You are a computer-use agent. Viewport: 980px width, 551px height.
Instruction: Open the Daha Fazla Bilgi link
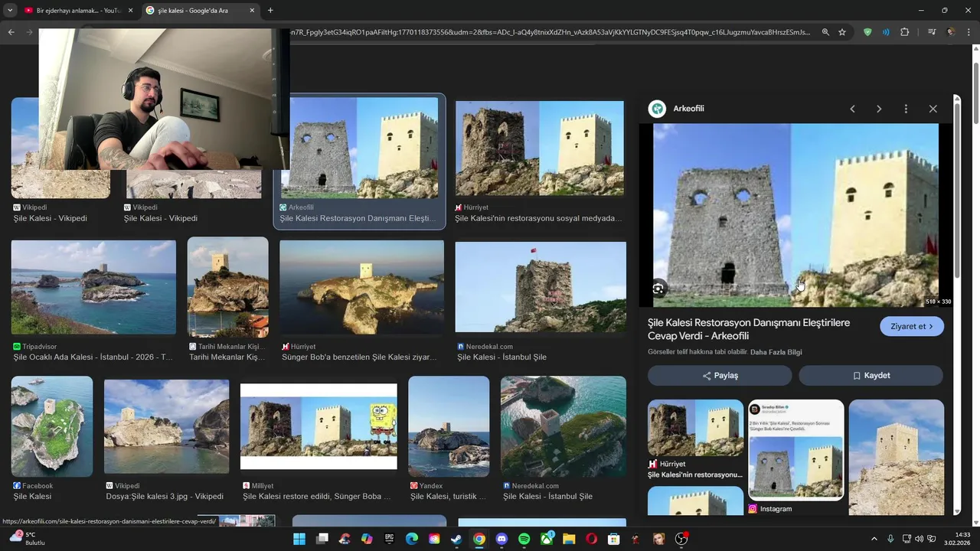[776, 352]
